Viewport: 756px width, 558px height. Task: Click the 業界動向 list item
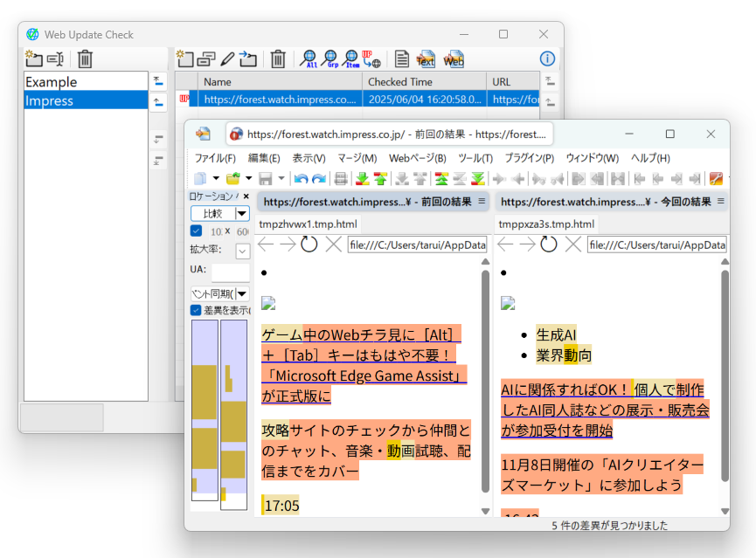coord(564,355)
